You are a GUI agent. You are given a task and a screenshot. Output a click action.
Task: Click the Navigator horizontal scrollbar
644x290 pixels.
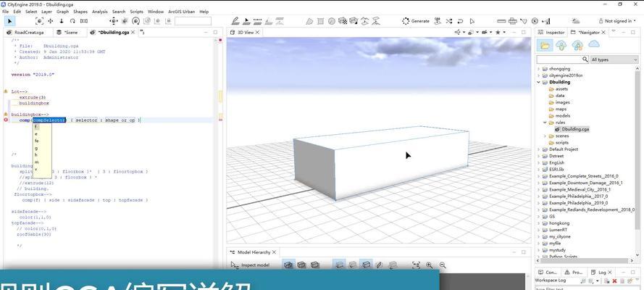[x=583, y=260]
